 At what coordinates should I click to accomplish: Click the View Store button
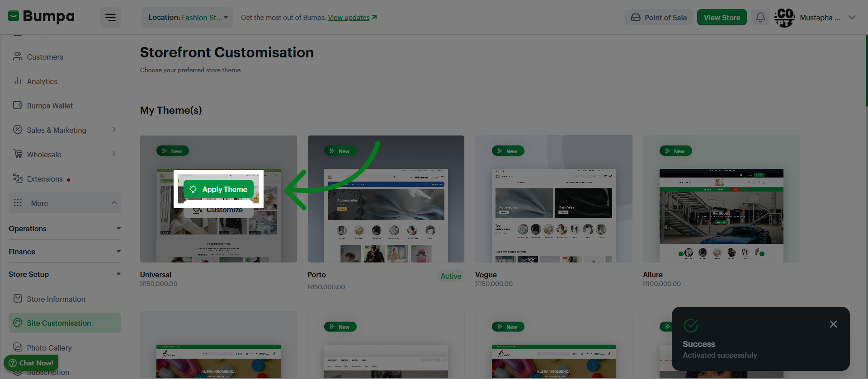pos(722,17)
